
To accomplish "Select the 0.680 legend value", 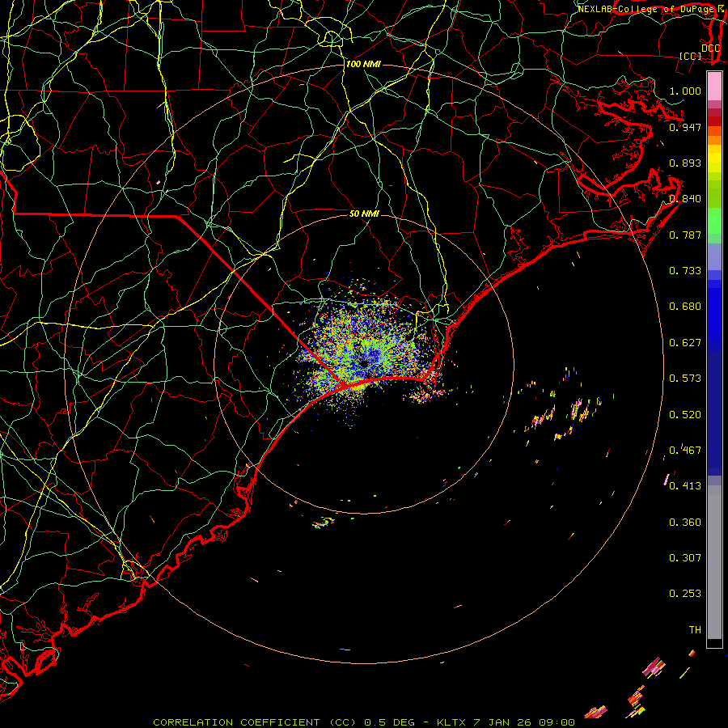I will [x=685, y=307].
